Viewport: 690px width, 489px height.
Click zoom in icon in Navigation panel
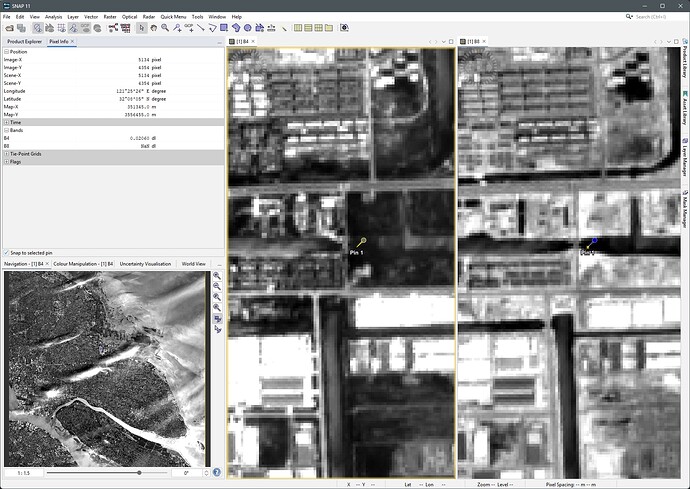pyautogui.click(x=217, y=275)
